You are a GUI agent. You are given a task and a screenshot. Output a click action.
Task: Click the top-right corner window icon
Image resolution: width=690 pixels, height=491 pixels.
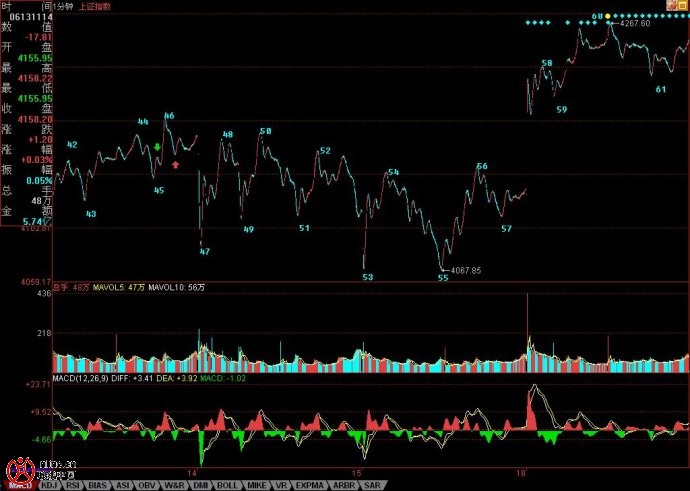683,5
